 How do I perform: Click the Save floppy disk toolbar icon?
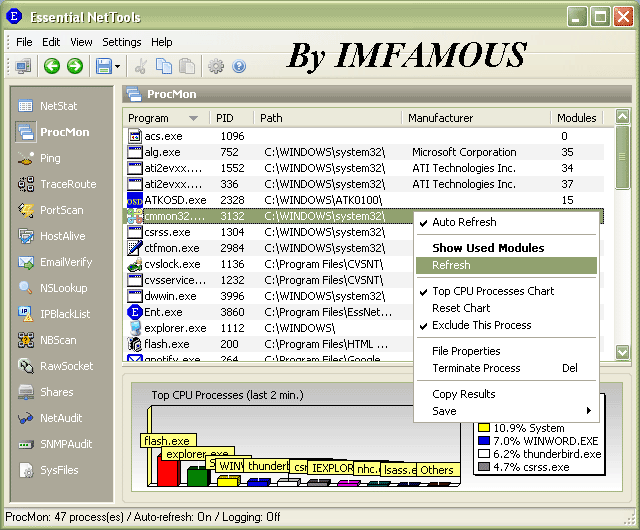pyautogui.click(x=104, y=66)
